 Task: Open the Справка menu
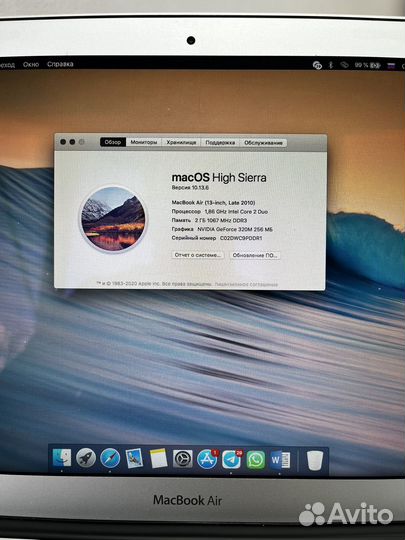pyautogui.click(x=60, y=64)
